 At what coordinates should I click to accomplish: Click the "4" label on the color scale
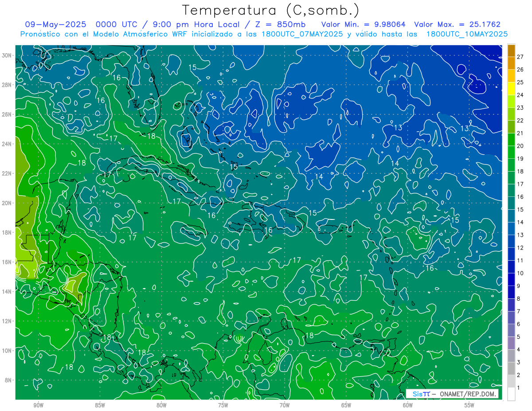[x=519, y=349]
